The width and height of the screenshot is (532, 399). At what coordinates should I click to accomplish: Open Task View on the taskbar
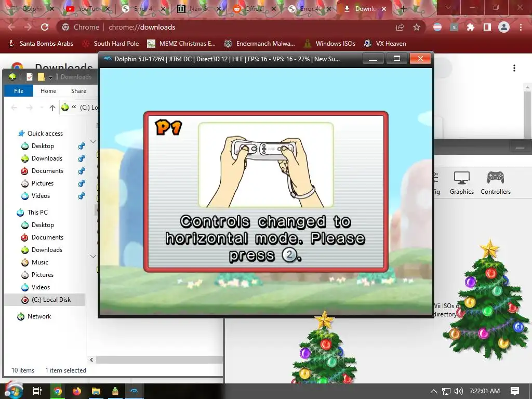pyautogui.click(x=37, y=391)
